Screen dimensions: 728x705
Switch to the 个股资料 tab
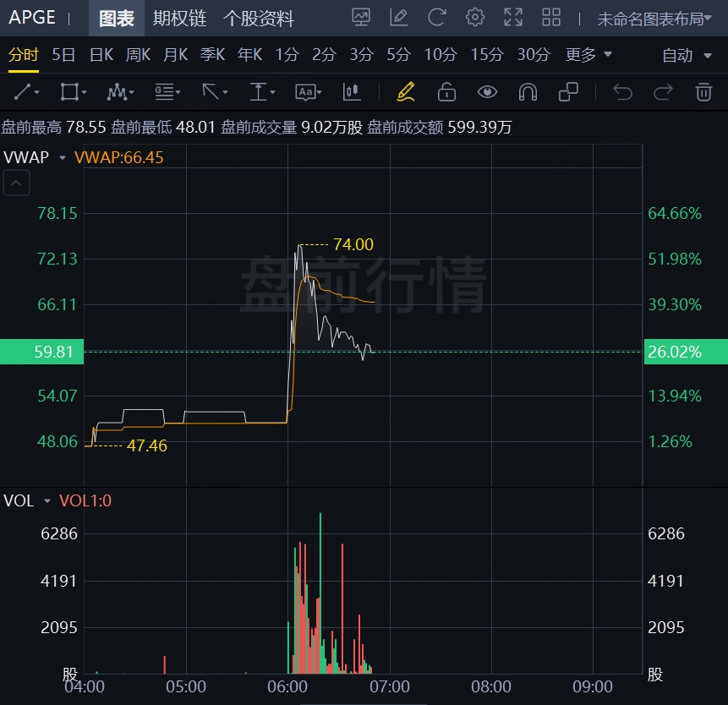259,19
